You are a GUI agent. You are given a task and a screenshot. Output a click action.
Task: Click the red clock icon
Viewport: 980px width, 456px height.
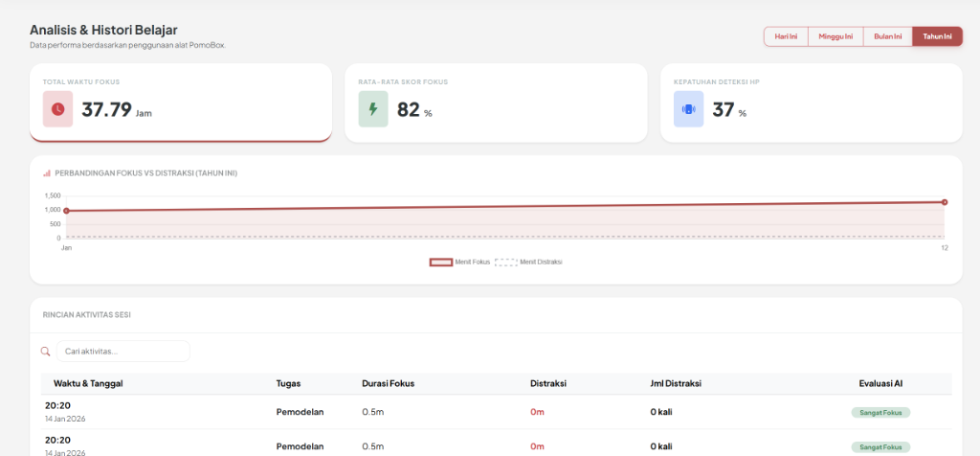coord(57,109)
